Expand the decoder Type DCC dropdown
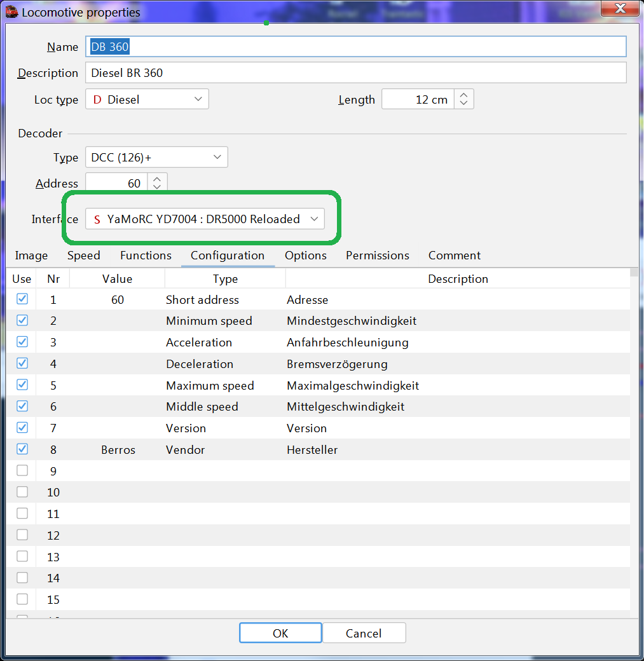This screenshot has height=661, width=644. (x=156, y=157)
